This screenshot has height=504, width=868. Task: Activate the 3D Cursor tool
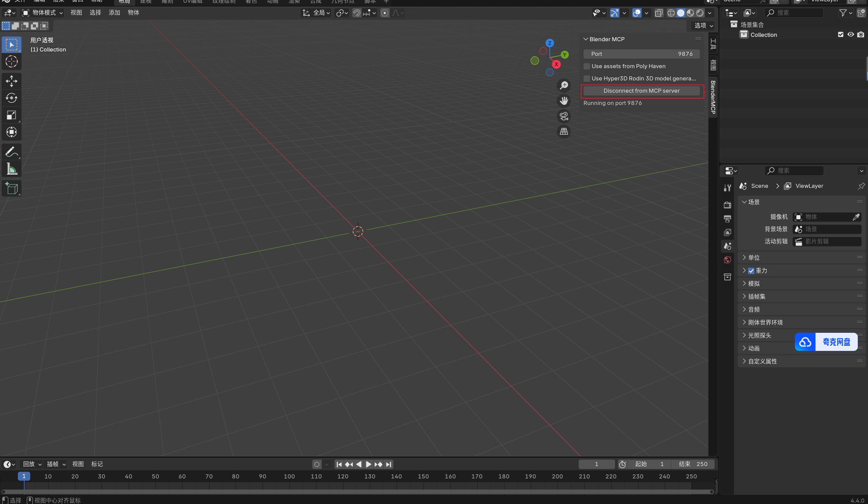[11, 62]
